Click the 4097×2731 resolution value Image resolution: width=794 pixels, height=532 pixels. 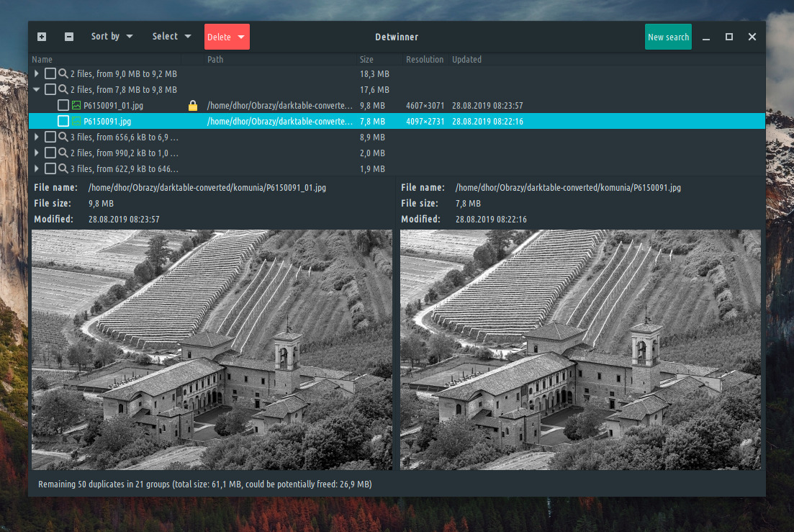coord(425,122)
